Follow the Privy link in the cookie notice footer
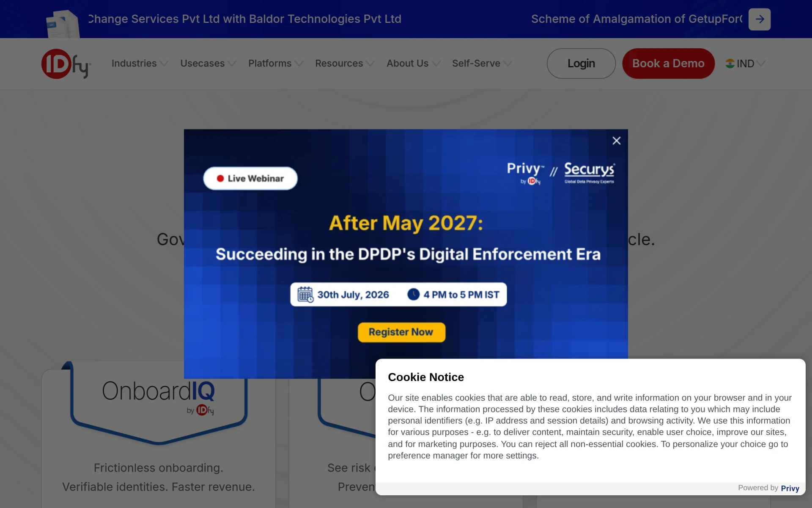This screenshot has width=812, height=508. click(x=790, y=488)
